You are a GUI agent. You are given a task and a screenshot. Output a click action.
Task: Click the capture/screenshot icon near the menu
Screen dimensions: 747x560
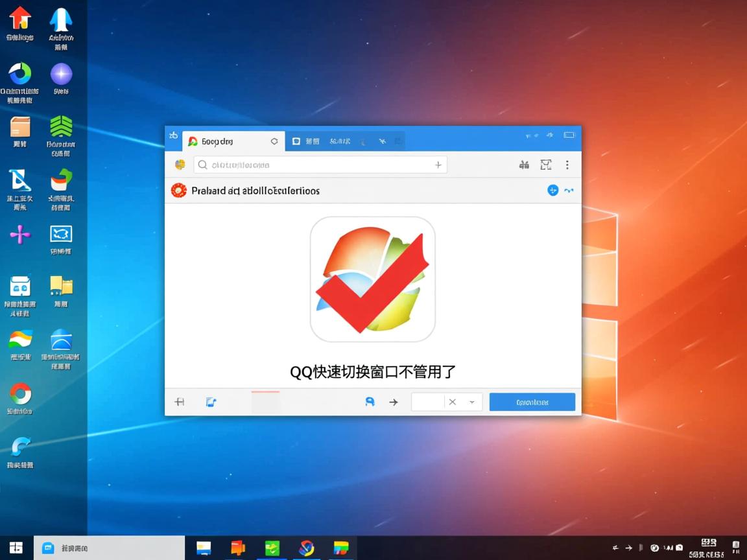(x=545, y=165)
